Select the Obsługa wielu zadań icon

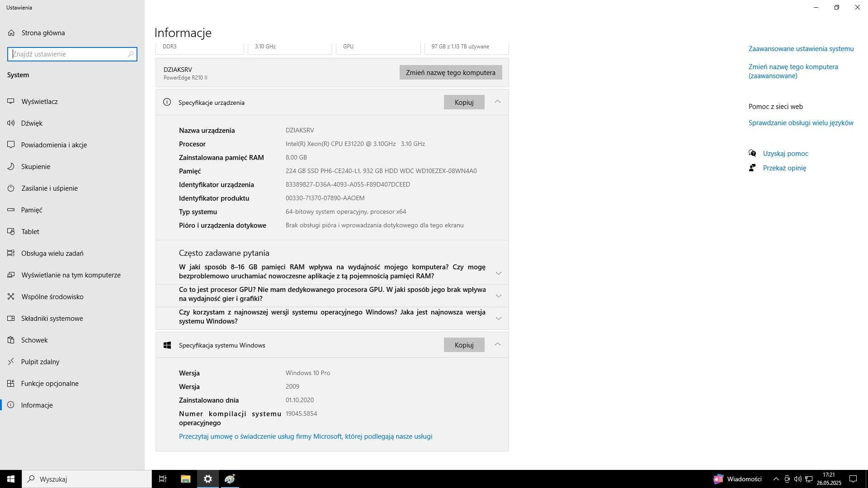tap(11, 253)
